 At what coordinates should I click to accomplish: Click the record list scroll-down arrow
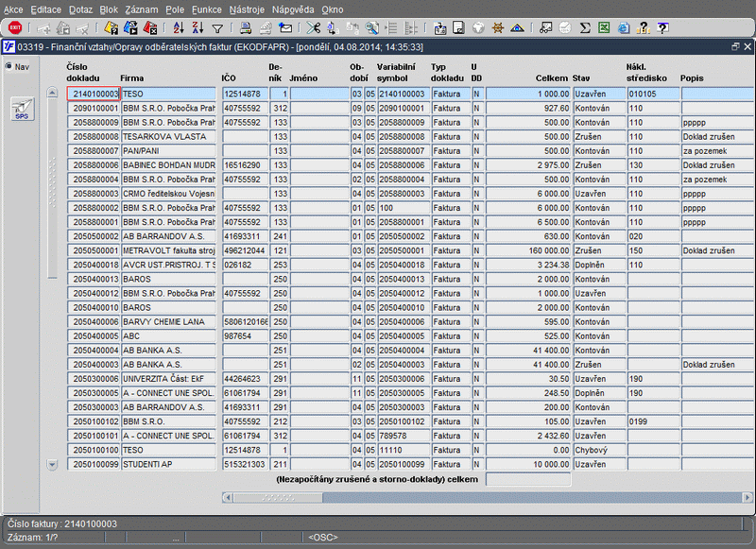(x=52, y=464)
